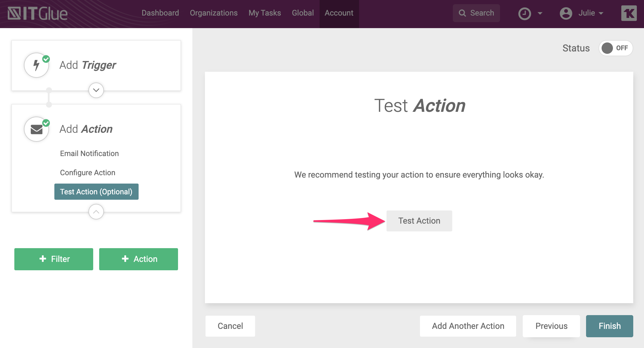The height and width of the screenshot is (348, 644).
Task: Select the Configure Action step
Action: (88, 173)
